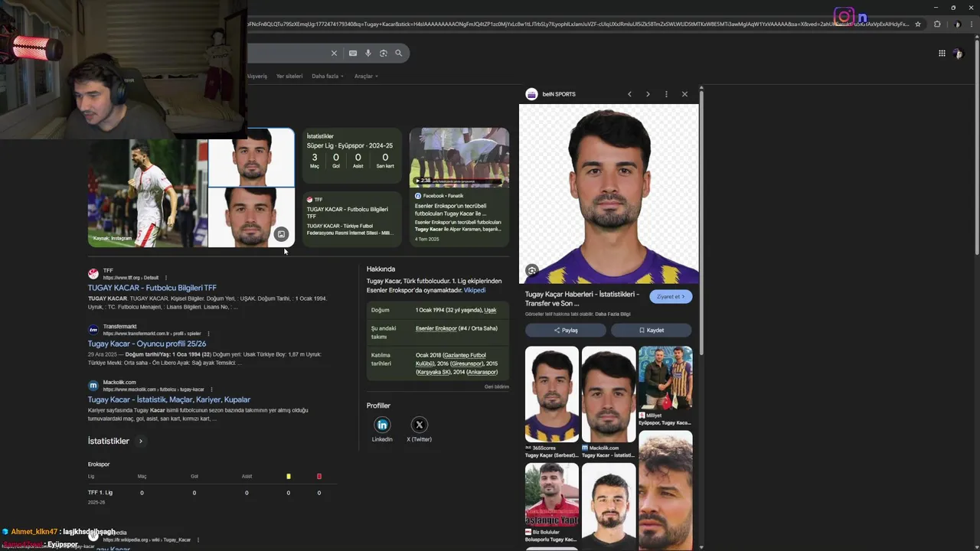Open Google account profile avatar

point(958,54)
